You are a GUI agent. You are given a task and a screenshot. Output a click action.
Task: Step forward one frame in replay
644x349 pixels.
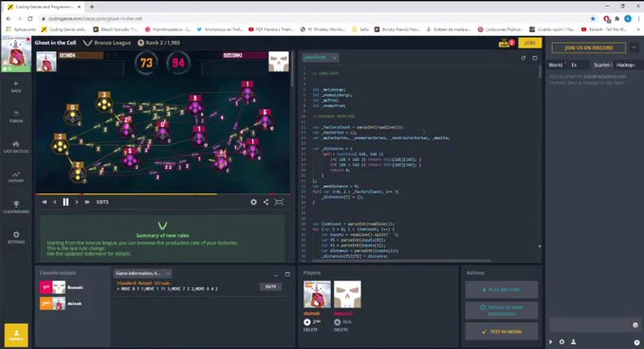[77, 202]
